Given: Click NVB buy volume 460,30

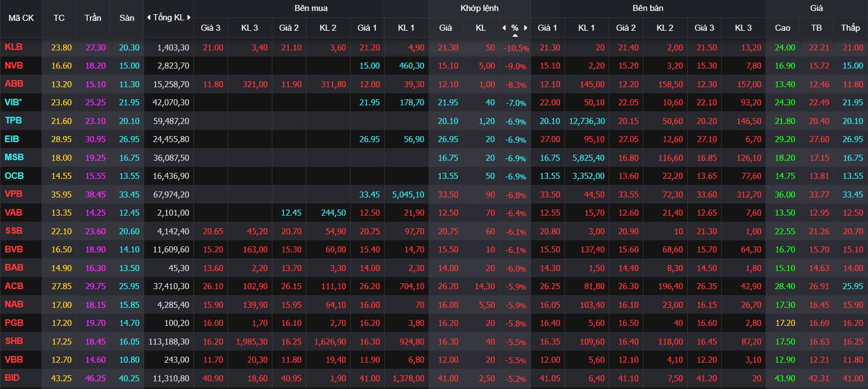Looking at the screenshot, I should (x=412, y=66).
